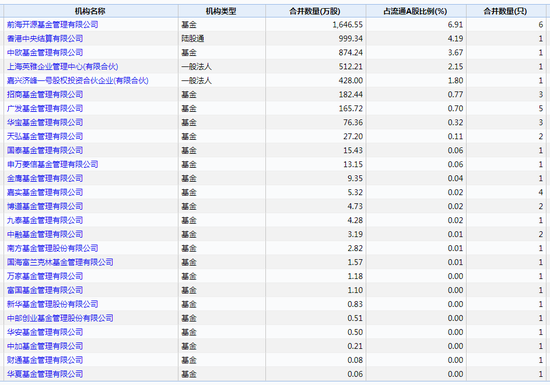Open 招商基金管理有限公司 link
Viewport: 550px width, 385px height.
[x=45, y=94]
